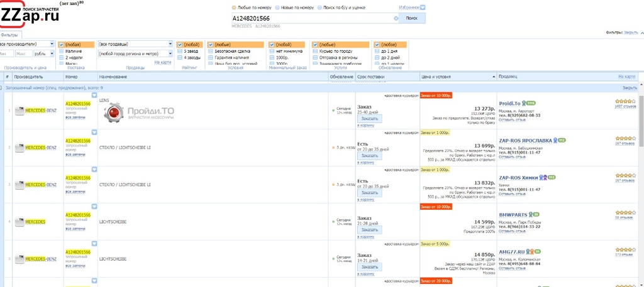Select 'Новые по номеру' radio option

click(277, 8)
